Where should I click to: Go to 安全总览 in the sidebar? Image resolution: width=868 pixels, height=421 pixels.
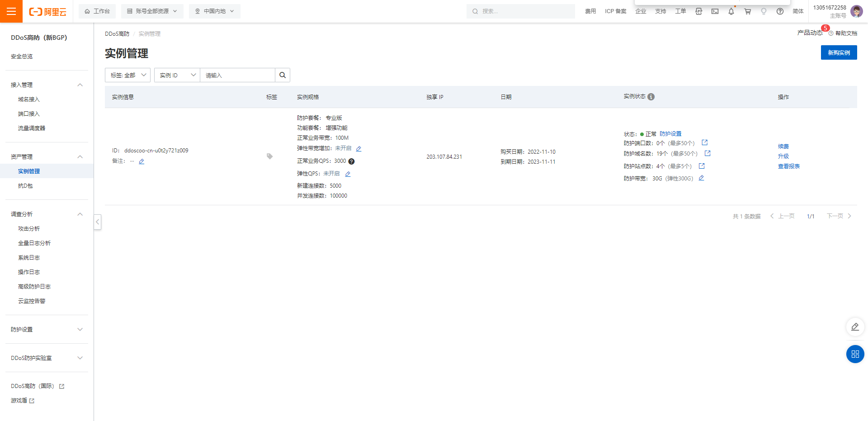tap(22, 57)
